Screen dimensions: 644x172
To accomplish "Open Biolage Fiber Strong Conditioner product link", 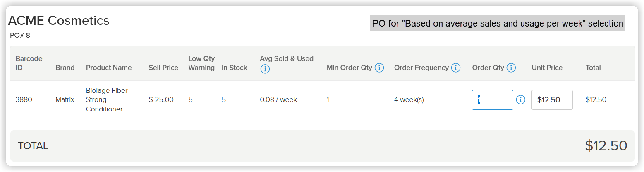I will (x=107, y=100).
